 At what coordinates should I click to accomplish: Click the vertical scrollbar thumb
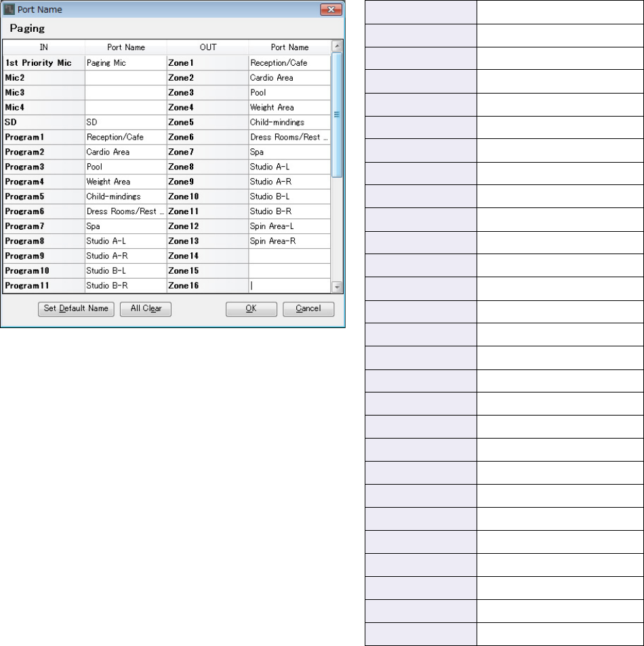(x=337, y=115)
